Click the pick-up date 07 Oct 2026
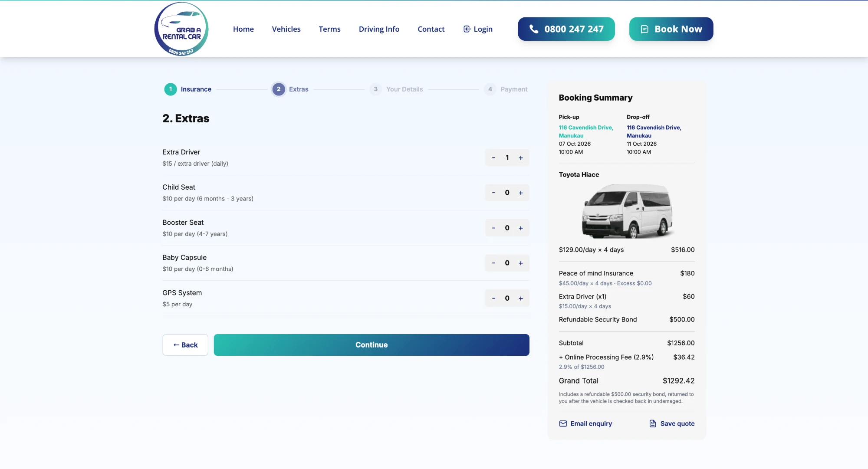The width and height of the screenshot is (868, 469). (575, 144)
